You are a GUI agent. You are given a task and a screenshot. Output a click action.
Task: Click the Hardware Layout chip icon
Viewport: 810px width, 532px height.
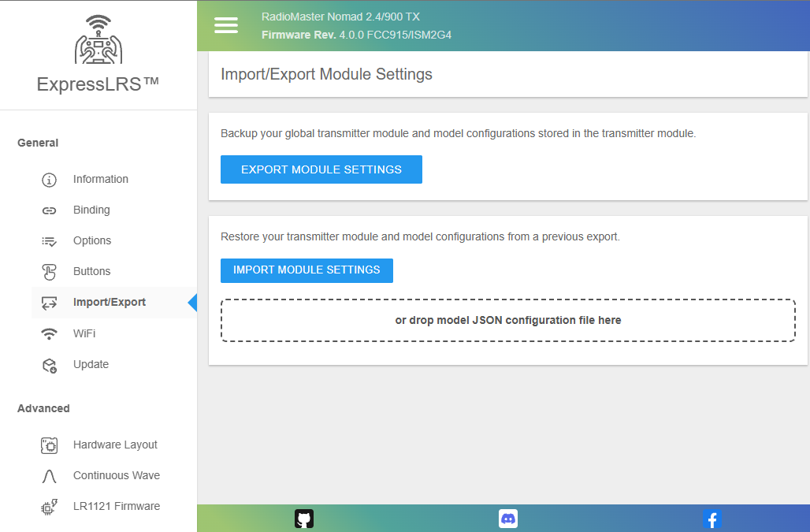[49, 445]
